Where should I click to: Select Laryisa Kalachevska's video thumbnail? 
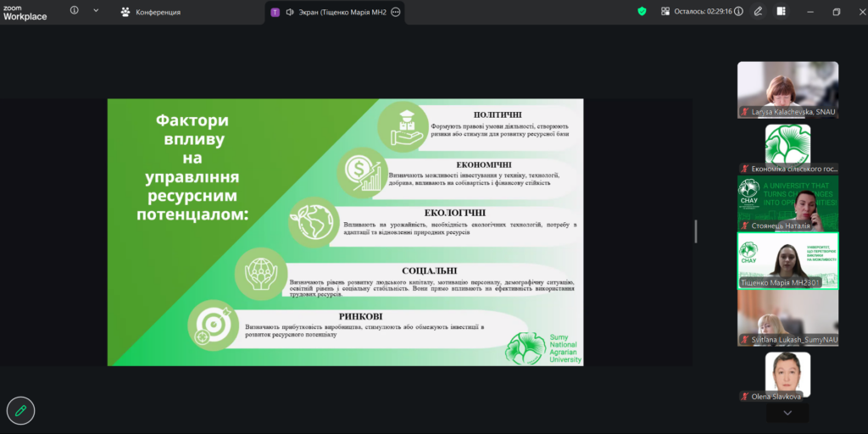pyautogui.click(x=787, y=88)
